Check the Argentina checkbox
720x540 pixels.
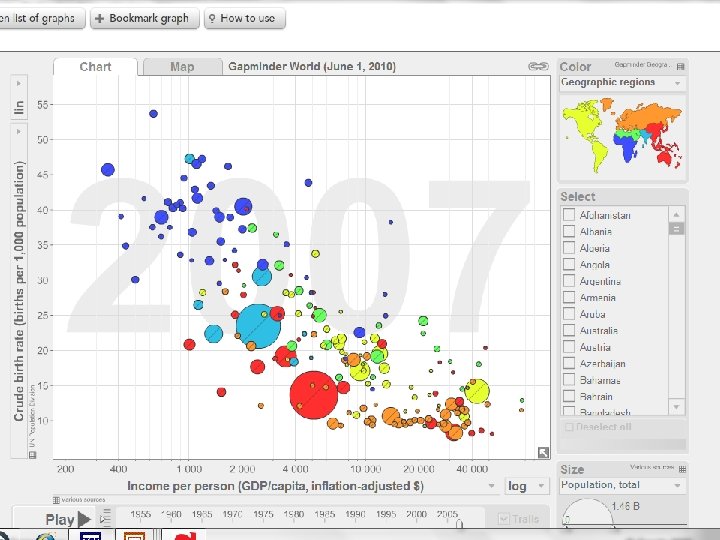click(569, 281)
